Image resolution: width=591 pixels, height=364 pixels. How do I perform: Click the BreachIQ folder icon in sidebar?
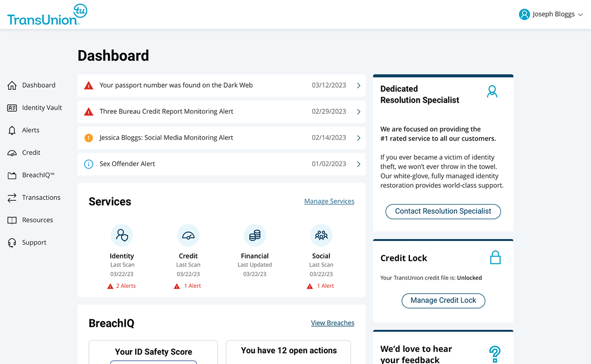coord(12,175)
